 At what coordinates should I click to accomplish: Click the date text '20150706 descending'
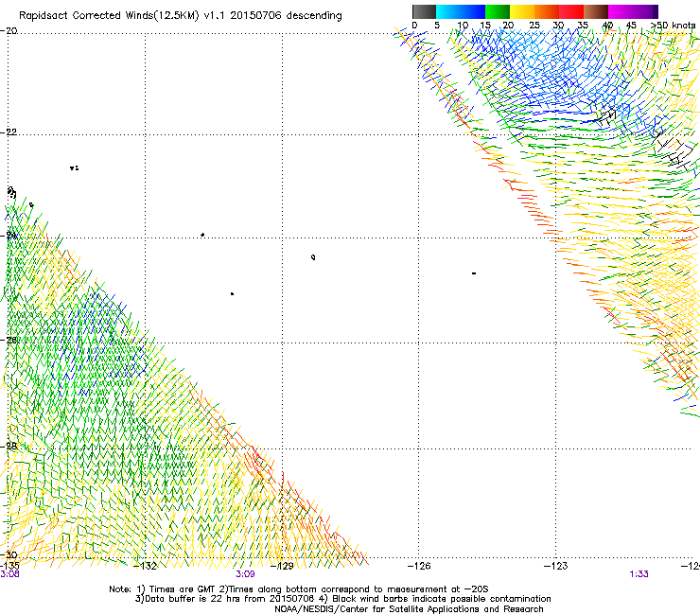coord(286,15)
